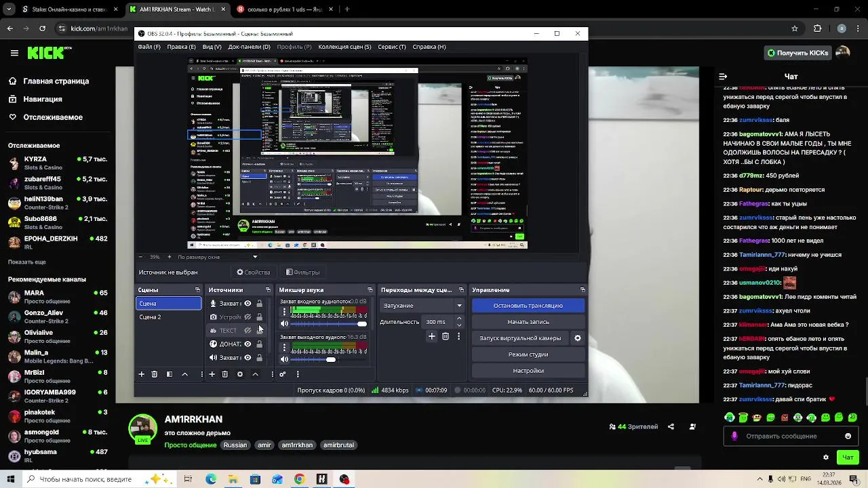Toggle visibility of speaker Захват source
Image resolution: width=868 pixels, height=488 pixels.
click(x=248, y=358)
